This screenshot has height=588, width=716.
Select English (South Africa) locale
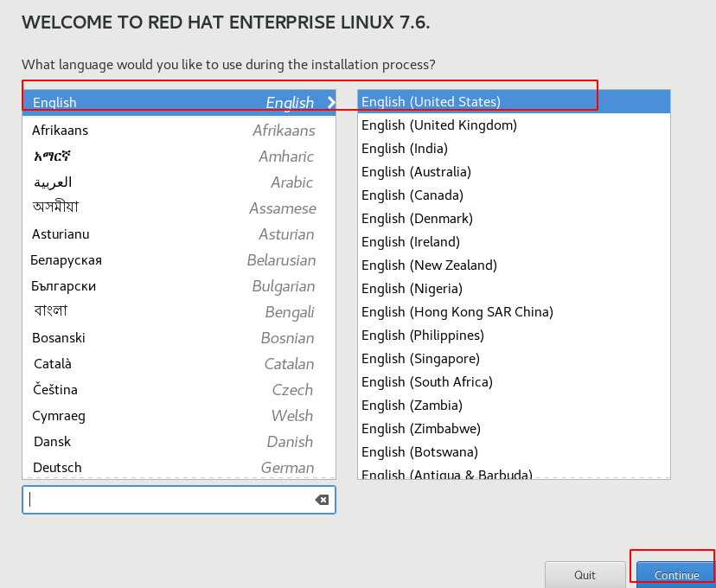pos(515,381)
